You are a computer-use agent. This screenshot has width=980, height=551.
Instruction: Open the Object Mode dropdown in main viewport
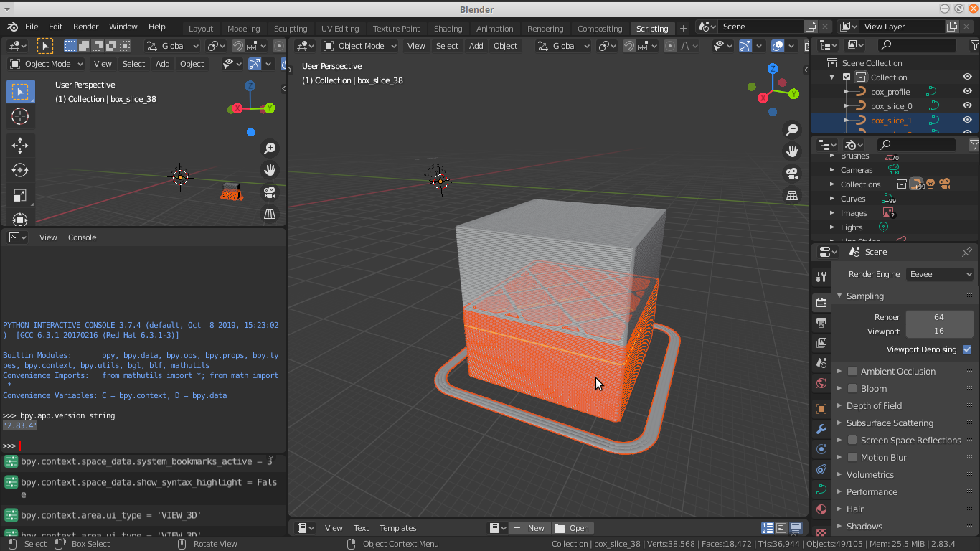click(x=360, y=46)
